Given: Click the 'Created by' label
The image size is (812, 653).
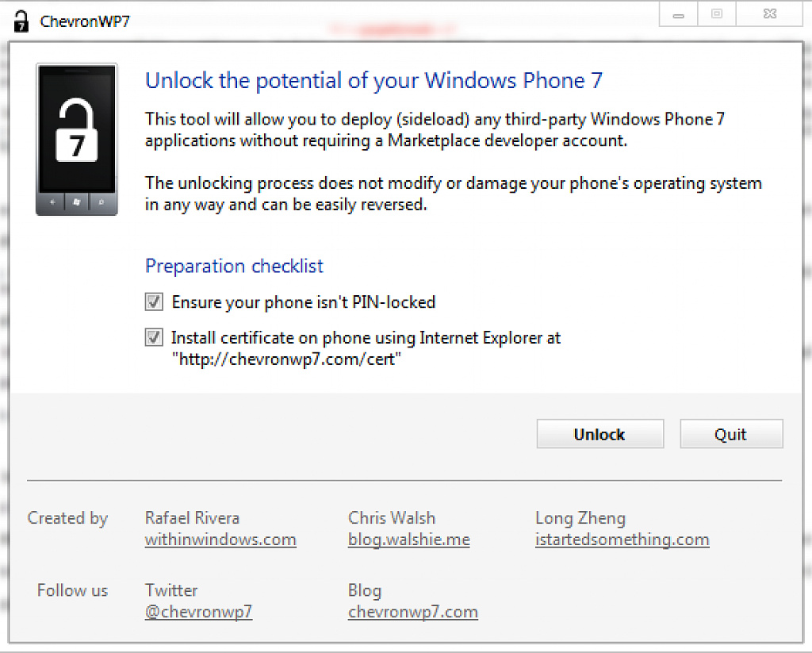Looking at the screenshot, I should click(68, 518).
